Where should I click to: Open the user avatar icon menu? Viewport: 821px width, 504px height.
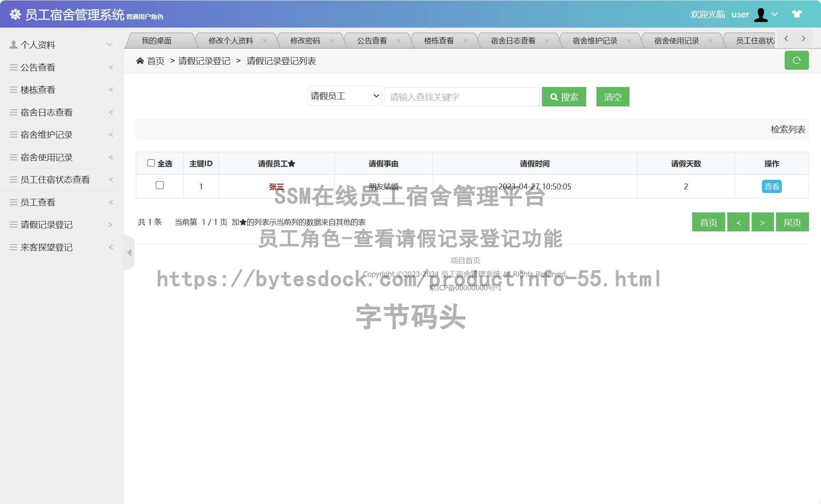pyautogui.click(x=760, y=15)
